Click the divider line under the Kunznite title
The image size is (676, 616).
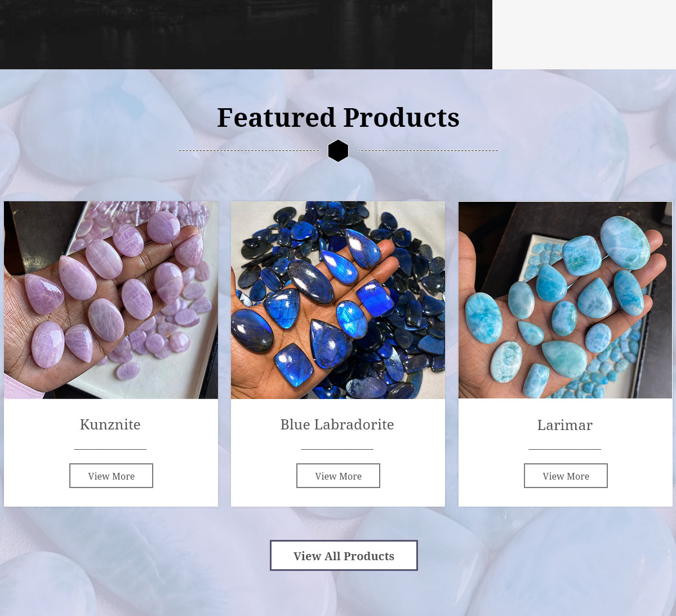pyautogui.click(x=110, y=449)
